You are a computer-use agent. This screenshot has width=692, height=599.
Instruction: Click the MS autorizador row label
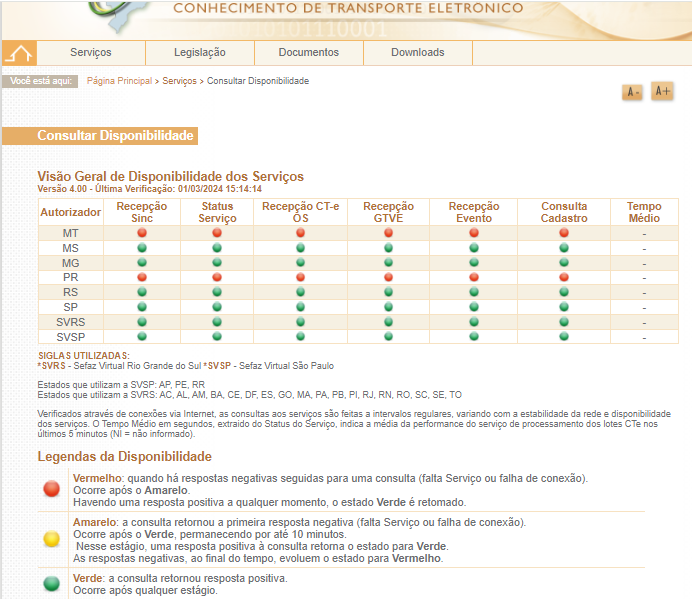tap(71, 248)
